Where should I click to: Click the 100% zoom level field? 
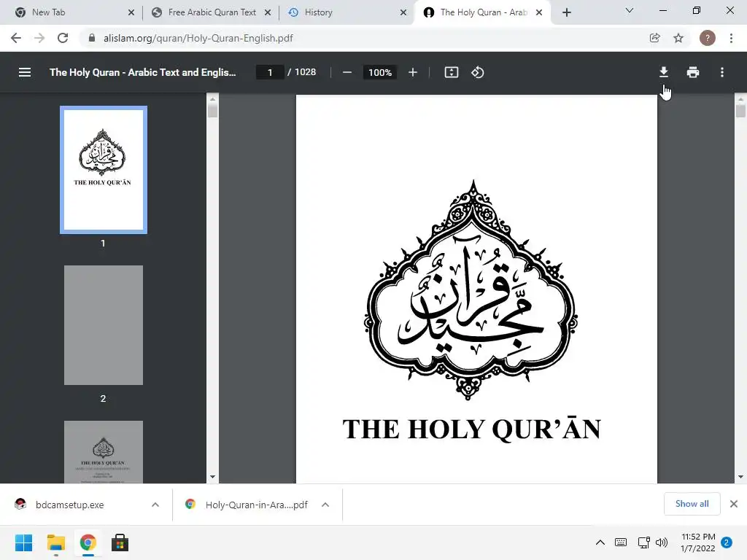379,72
